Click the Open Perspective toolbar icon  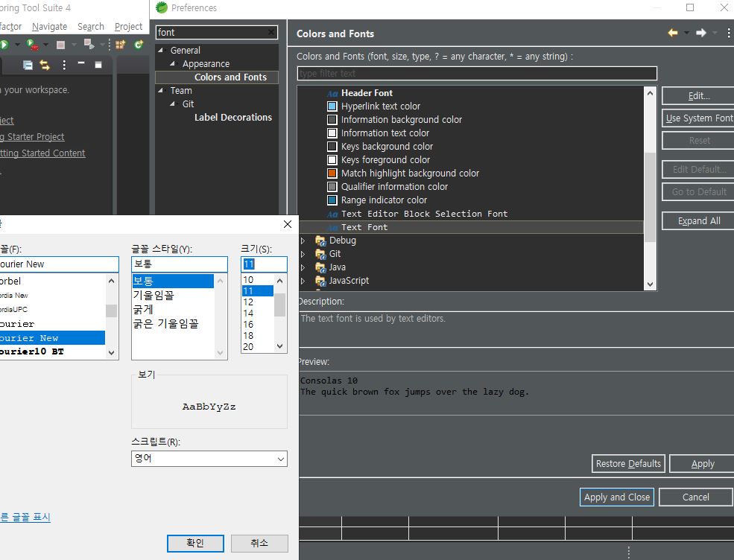click(x=120, y=45)
